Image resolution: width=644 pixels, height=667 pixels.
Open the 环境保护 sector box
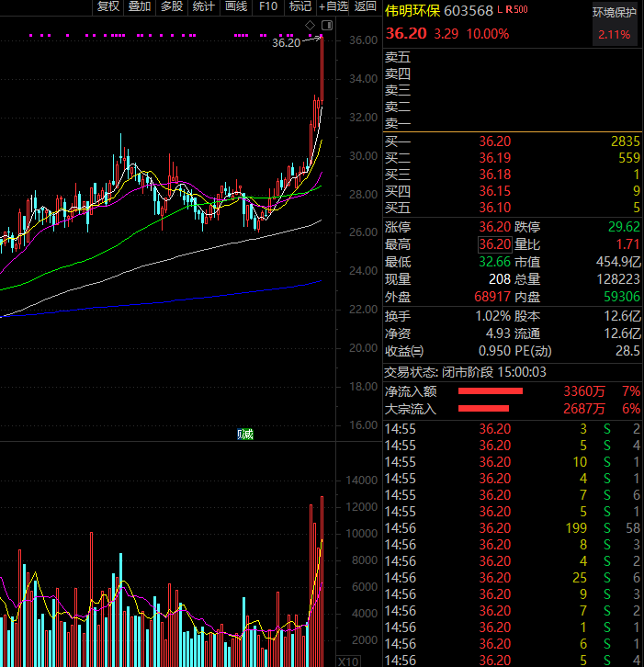(x=613, y=24)
